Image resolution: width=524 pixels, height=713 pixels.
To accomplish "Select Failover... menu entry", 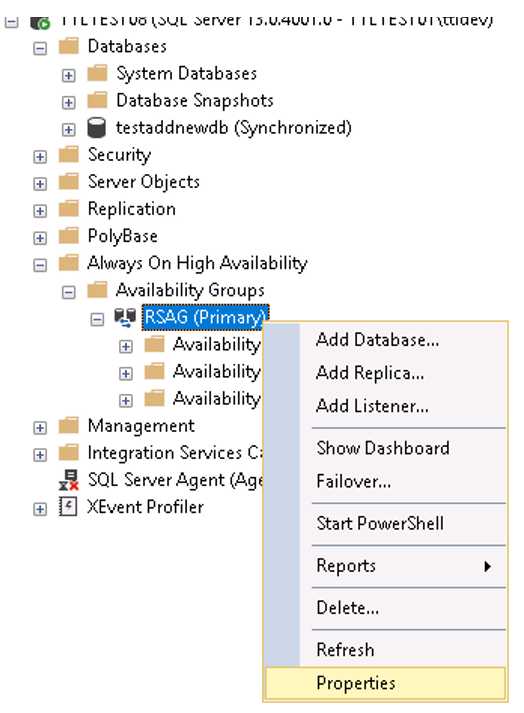I will (x=385, y=482).
